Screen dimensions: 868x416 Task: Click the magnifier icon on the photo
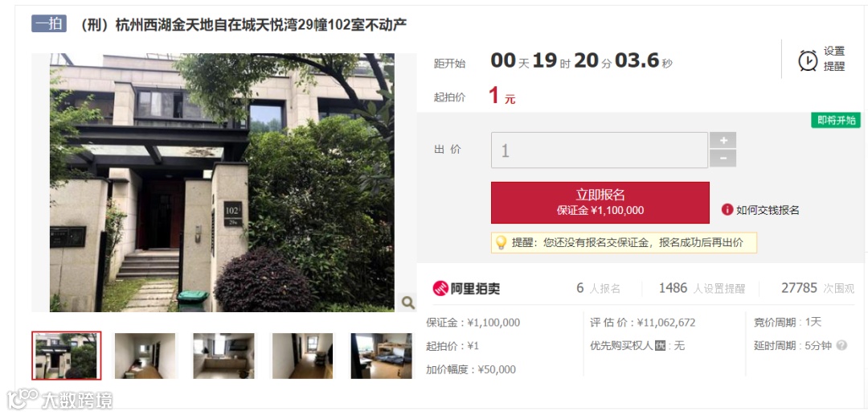[407, 303]
